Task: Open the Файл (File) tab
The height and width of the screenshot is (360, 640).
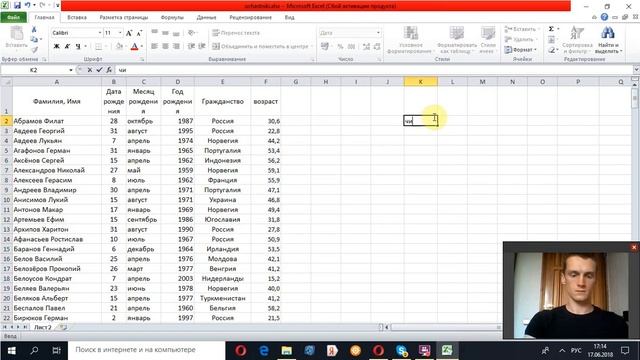Action: pyautogui.click(x=13, y=18)
